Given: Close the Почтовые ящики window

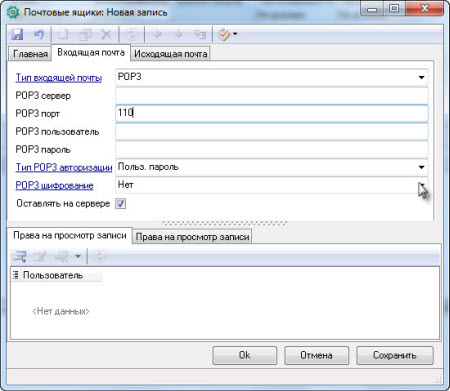Looking at the screenshot, I should click(424, 9).
